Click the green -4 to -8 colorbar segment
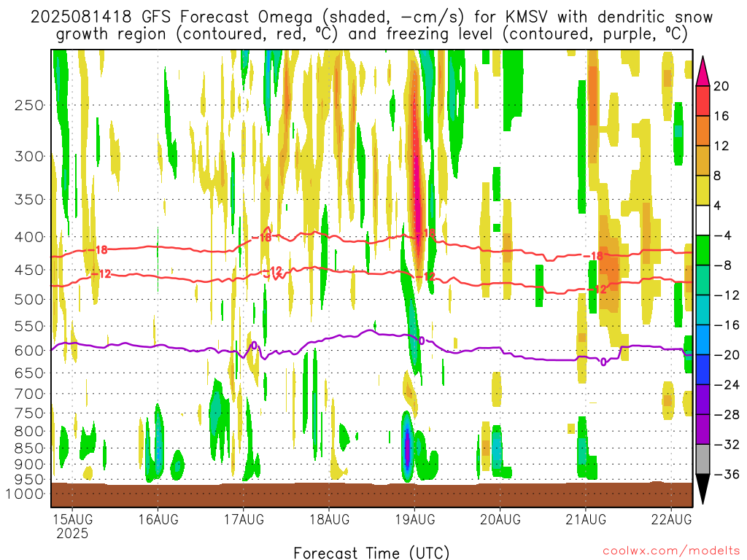 pyautogui.click(x=703, y=250)
